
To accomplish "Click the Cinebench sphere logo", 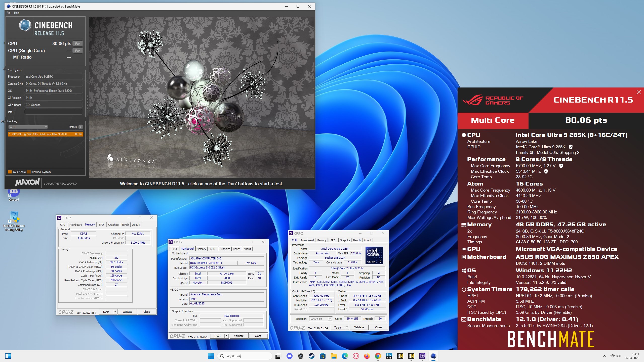I will (x=25, y=26).
